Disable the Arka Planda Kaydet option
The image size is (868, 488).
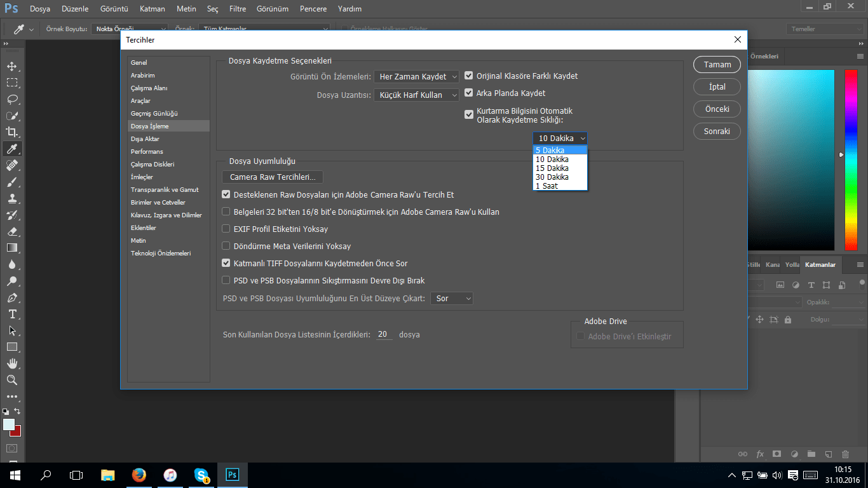pos(468,93)
